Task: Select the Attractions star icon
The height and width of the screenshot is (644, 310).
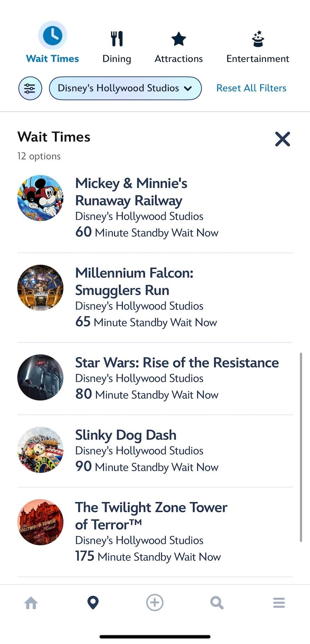Action: pyautogui.click(x=179, y=39)
